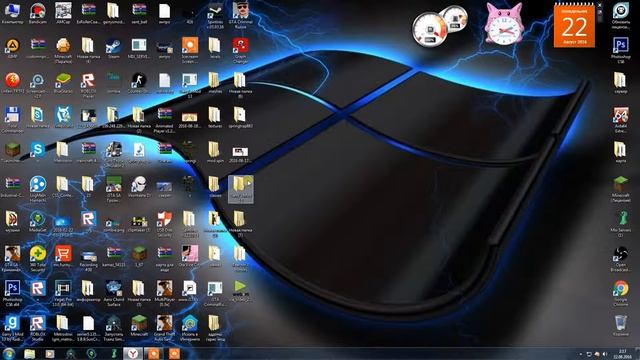Click the Windows Start button
The image size is (640, 360).
[9, 353]
